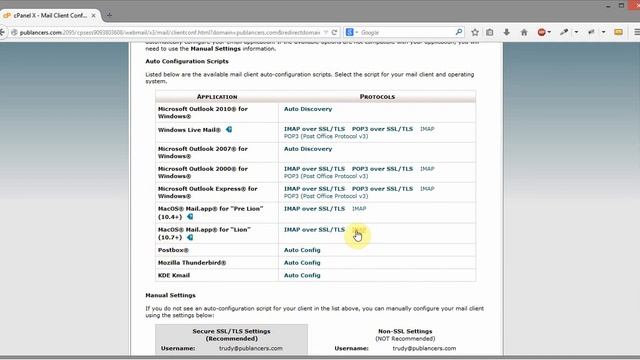Click POP3 (Post Office Protocol v3) for Outlook Express
The image size is (640, 360).
click(326, 196)
